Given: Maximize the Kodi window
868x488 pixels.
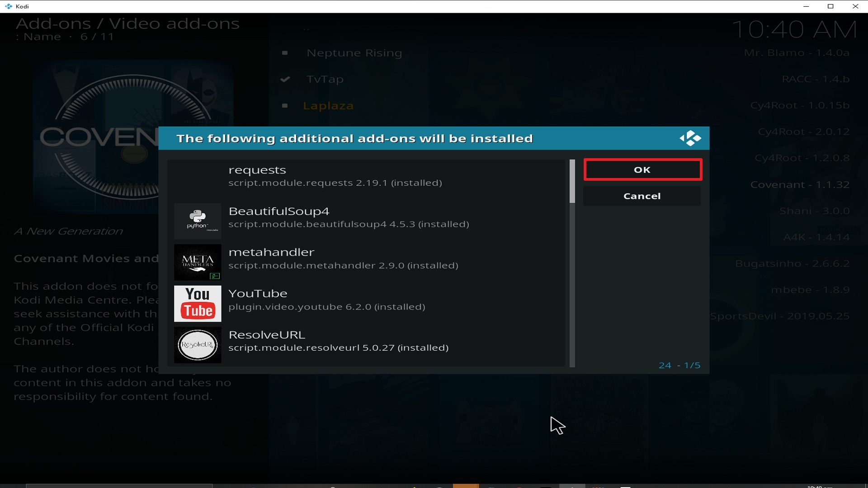Looking at the screenshot, I should pos(830,6).
